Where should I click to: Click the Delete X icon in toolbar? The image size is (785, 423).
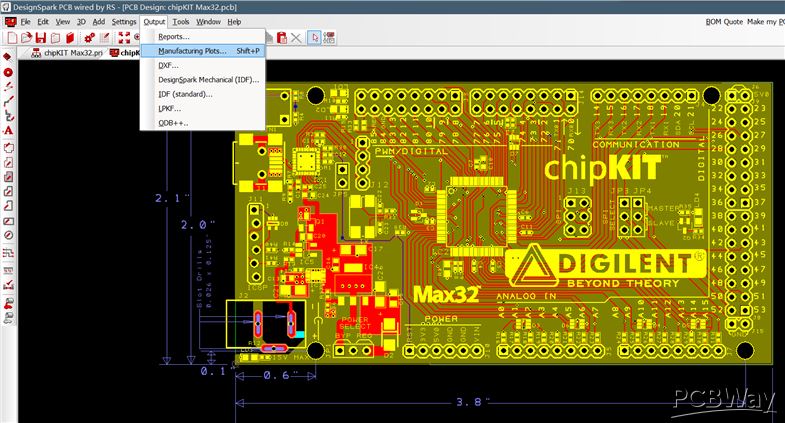[296, 37]
